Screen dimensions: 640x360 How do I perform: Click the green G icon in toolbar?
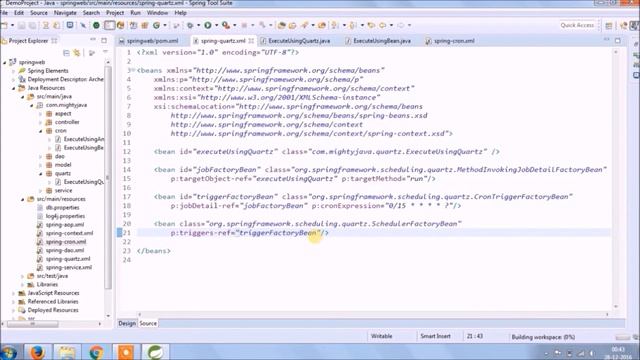coord(156,25)
